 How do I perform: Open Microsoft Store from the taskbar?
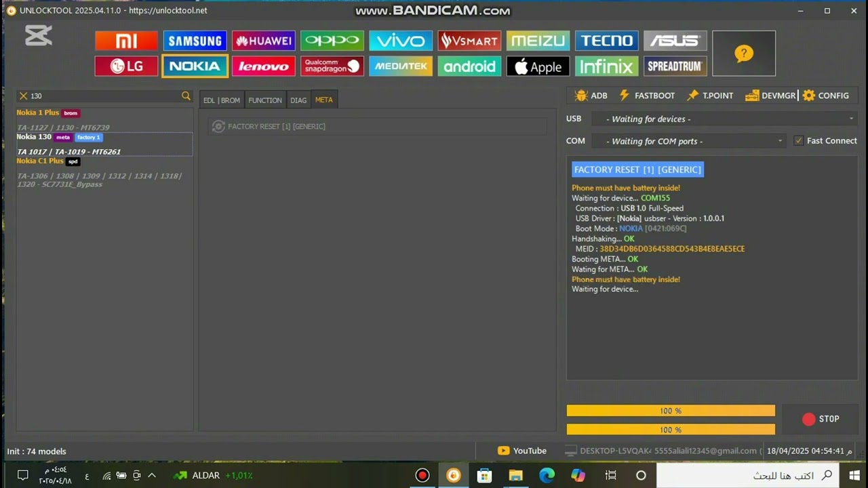[484, 475]
